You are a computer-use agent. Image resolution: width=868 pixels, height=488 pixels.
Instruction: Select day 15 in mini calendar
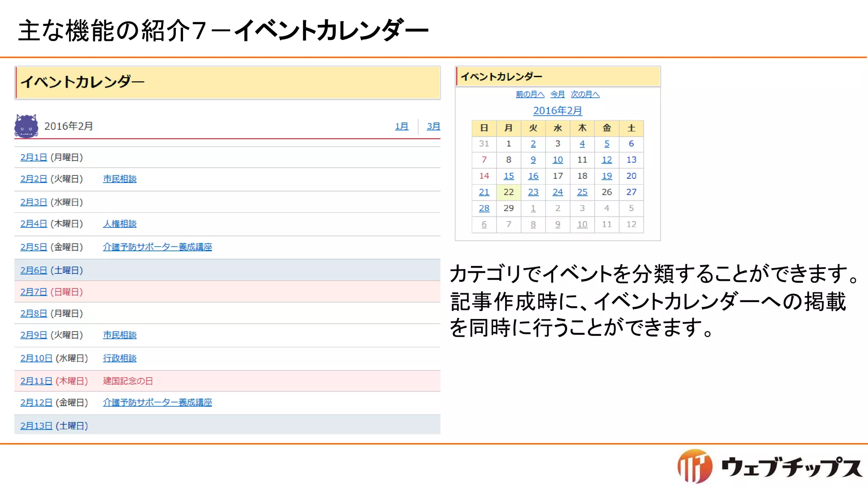509,176
